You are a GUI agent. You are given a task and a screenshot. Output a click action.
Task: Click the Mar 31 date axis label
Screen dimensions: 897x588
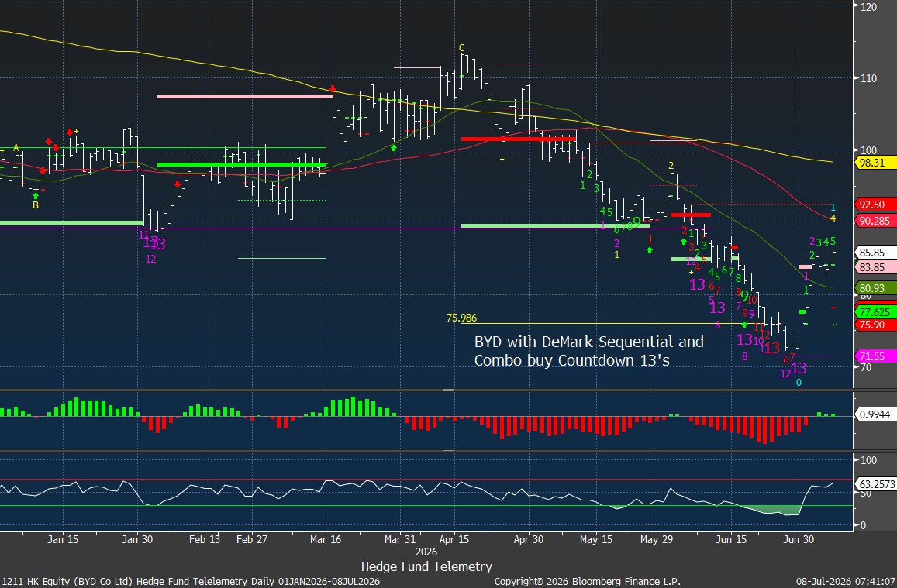pos(400,539)
